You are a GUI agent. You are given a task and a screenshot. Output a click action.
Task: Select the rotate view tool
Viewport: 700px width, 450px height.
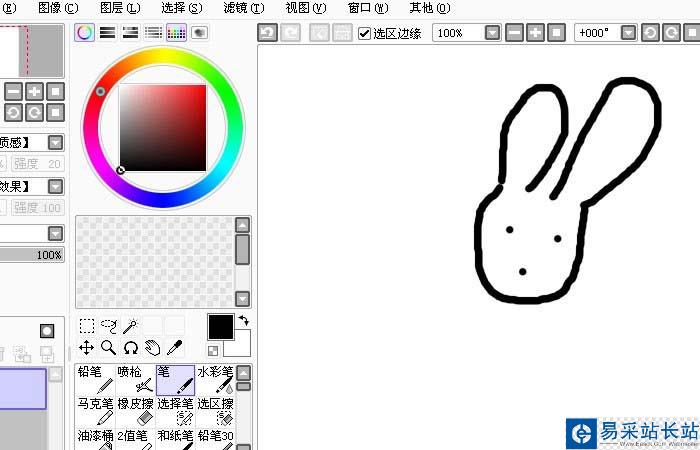130,347
